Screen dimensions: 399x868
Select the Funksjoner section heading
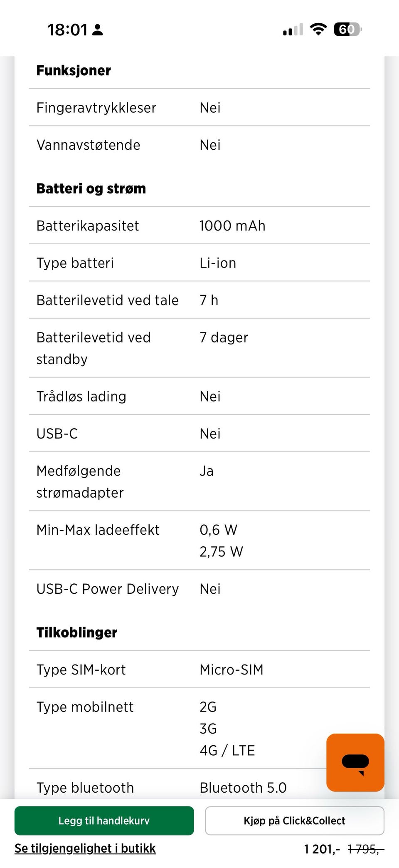point(74,71)
